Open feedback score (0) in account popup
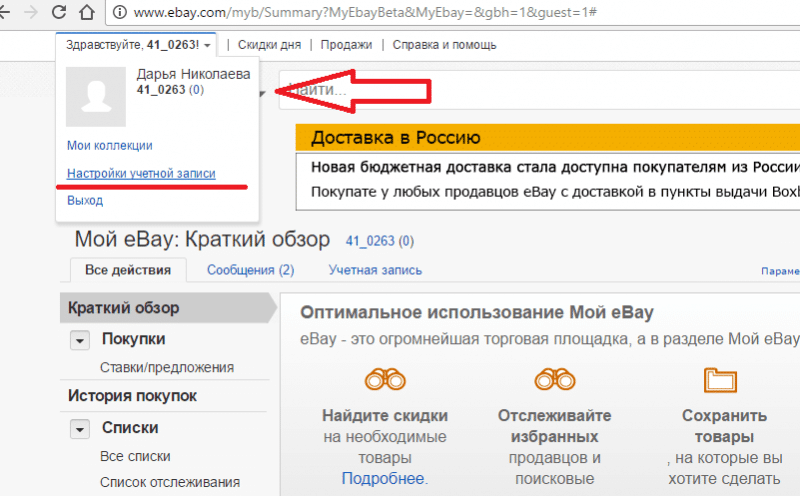This screenshot has height=496, width=800. coord(196,90)
